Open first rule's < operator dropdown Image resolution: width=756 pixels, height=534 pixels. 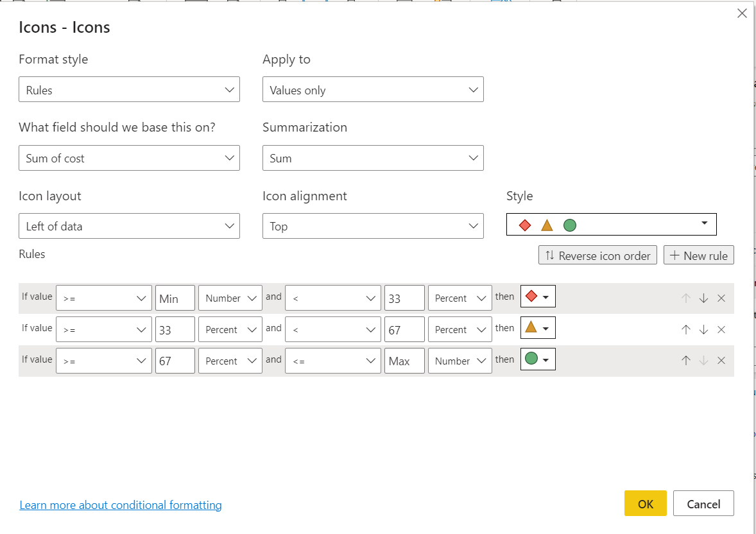[x=332, y=298]
